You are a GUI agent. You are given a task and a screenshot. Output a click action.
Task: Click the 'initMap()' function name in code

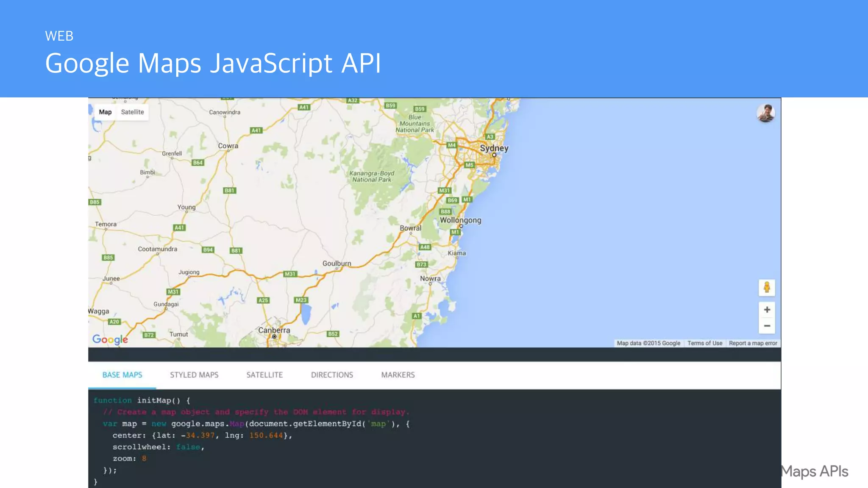(x=159, y=400)
